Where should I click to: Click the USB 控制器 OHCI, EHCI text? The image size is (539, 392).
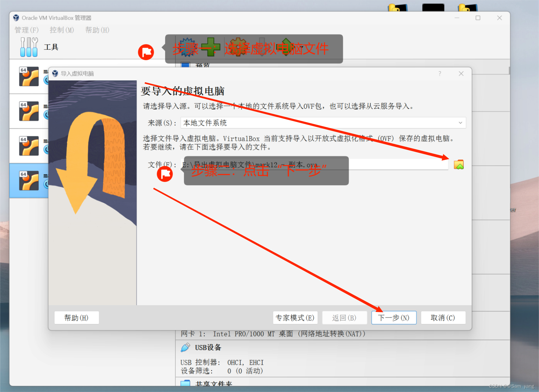[x=222, y=362]
